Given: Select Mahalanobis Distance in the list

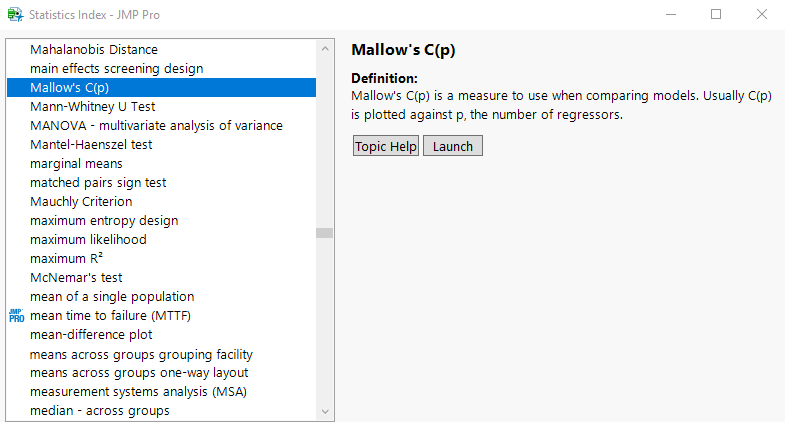Looking at the screenshot, I should (x=94, y=49).
